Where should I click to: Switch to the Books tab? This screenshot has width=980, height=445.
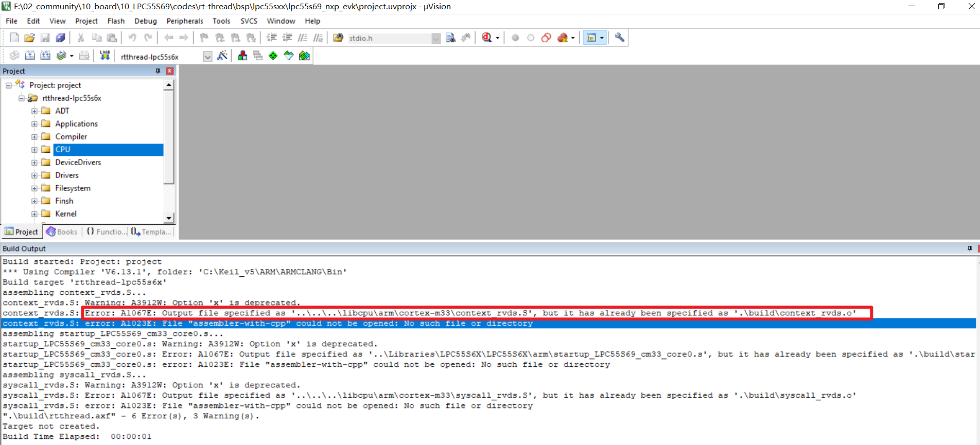[x=62, y=232]
